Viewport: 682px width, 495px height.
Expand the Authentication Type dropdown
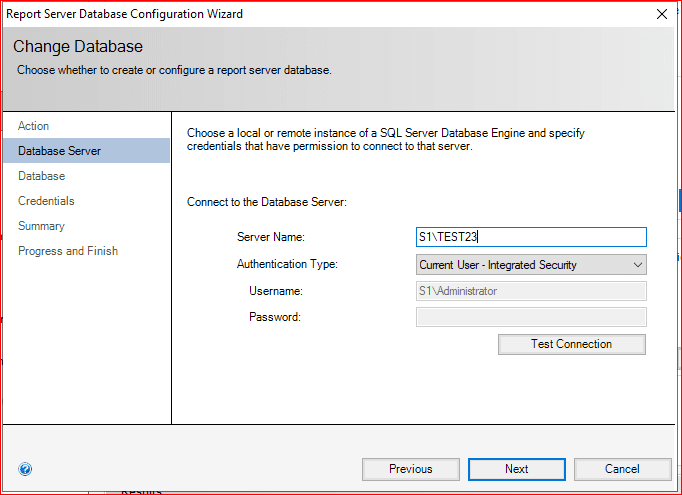pyautogui.click(x=531, y=265)
